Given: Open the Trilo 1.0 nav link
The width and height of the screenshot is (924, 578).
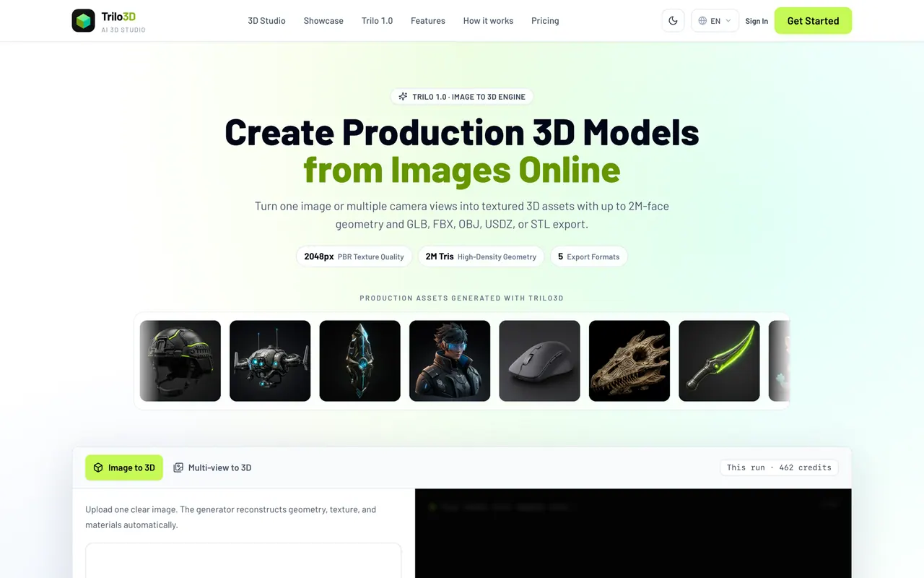Looking at the screenshot, I should click(377, 21).
